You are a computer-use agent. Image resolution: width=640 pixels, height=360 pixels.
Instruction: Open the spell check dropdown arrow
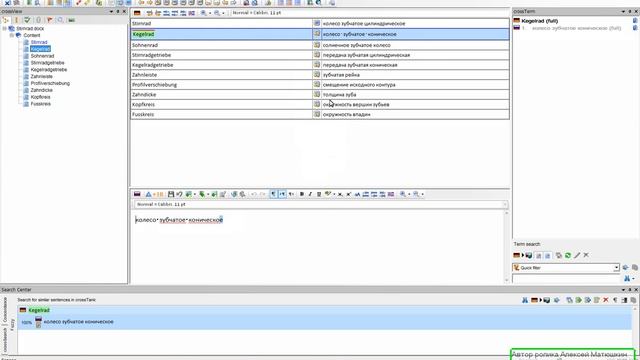click(x=333, y=195)
